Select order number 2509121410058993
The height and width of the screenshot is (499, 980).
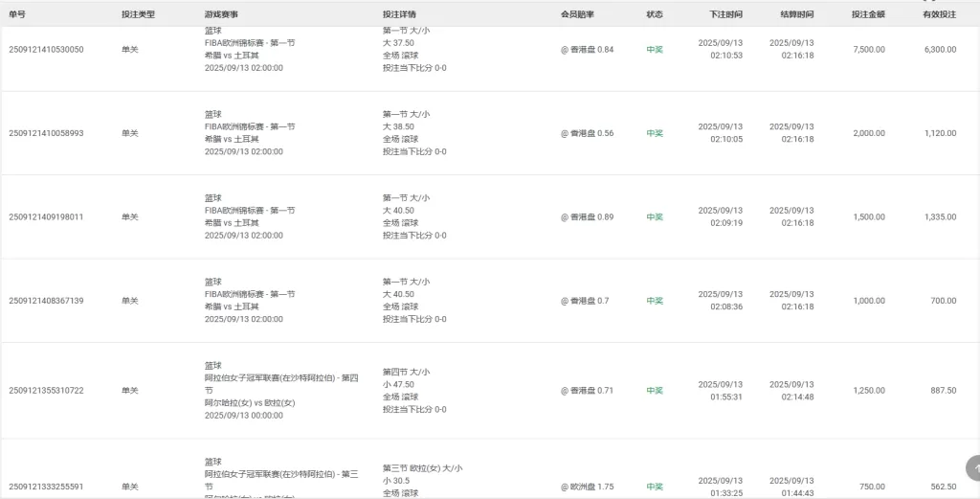point(46,133)
